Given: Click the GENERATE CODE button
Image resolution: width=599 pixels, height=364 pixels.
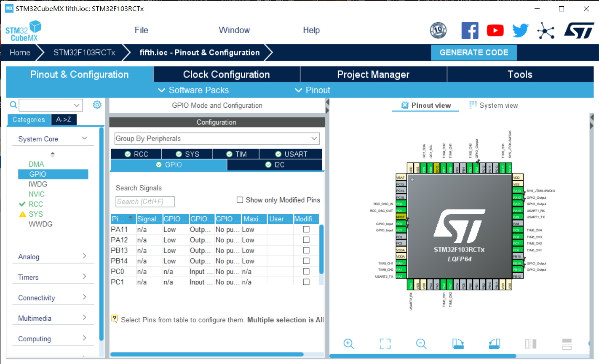Looking at the screenshot, I should click(473, 52).
